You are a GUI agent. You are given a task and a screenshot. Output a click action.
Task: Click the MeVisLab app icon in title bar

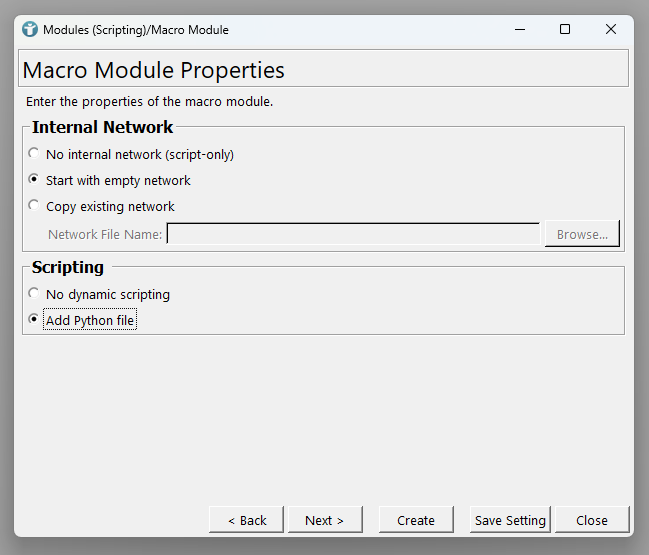click(x=30, y=30)
